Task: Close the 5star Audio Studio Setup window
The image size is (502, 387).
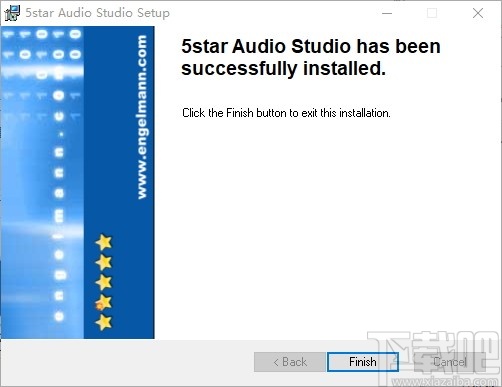Action: pos(478,13)
